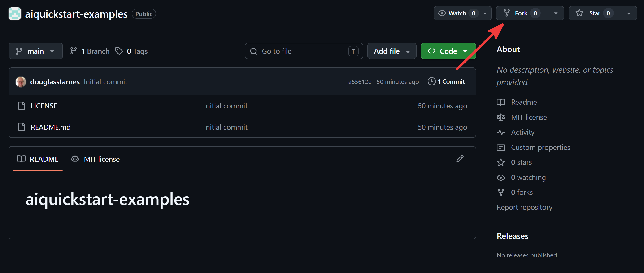The image size is (644, 273).
Task: Click the 50 minutes ago timestamp for LICENSE
Action: [x=443, y=106]
